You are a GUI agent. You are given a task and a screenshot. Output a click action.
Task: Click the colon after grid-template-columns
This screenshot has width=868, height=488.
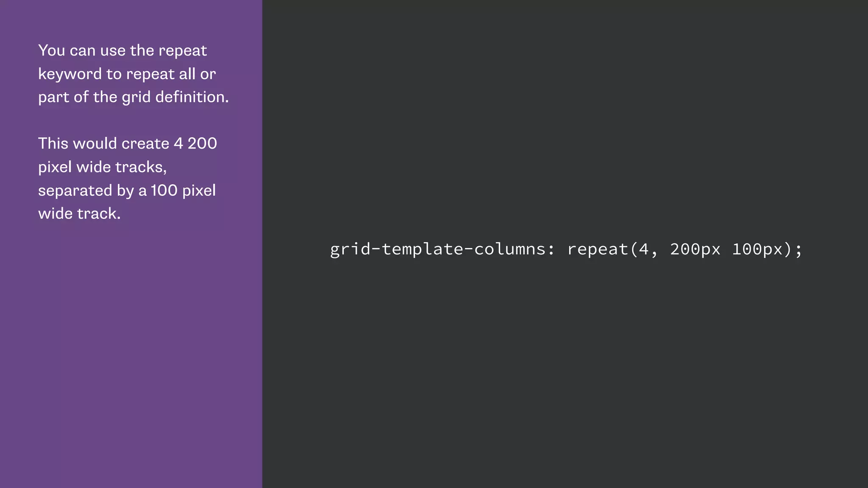[551, 250]
